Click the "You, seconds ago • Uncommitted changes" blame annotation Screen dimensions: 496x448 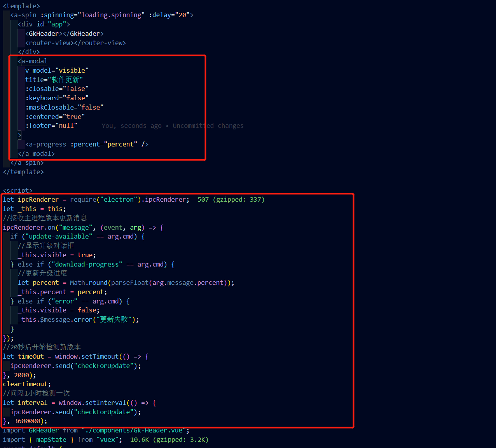pyautogui.click(x=173, y=126)
